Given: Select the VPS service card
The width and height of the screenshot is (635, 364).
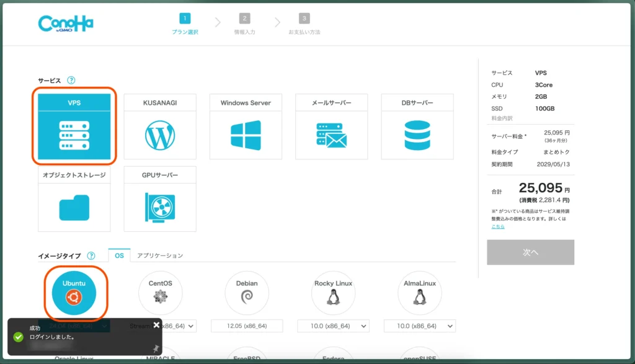Looking at the screenshot, I should click(x=74, y=127).
